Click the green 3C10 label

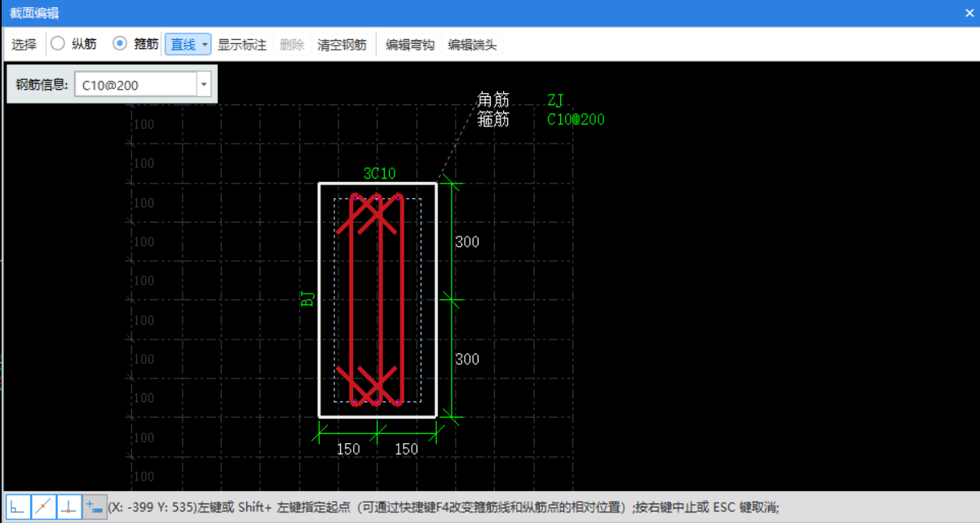pos(380,173)
